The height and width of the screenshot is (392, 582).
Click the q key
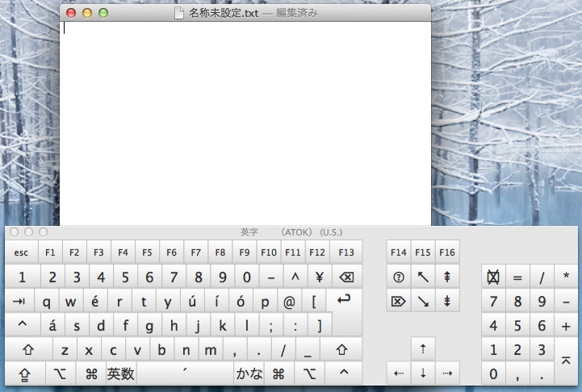pyautogui.click(x=46, y=302)
